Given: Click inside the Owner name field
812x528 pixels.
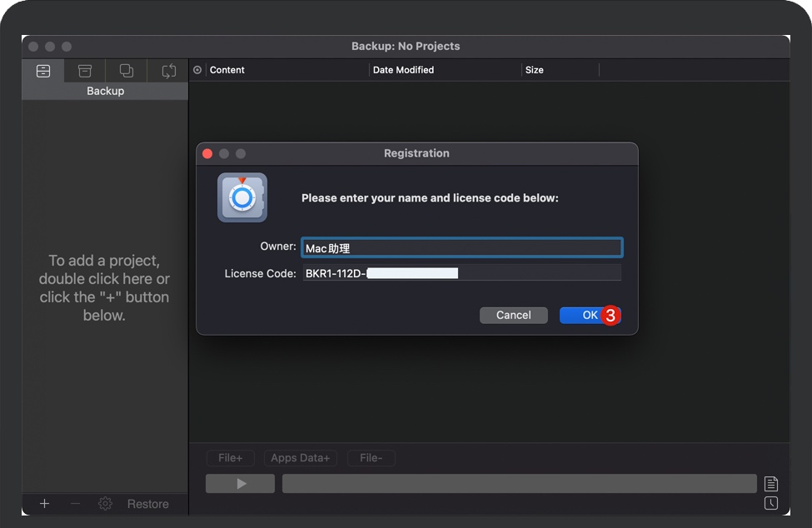Looking at the screenshot, I should (461, 247).
